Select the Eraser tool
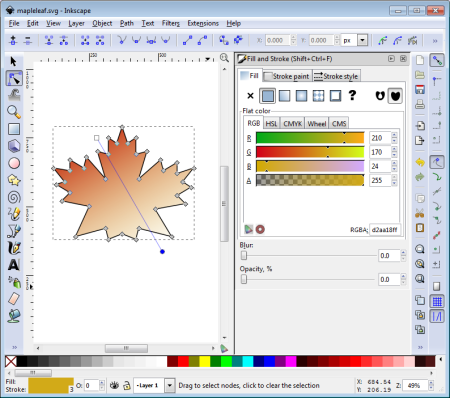Viewport: 450px width, 398px height. point(14,299)
